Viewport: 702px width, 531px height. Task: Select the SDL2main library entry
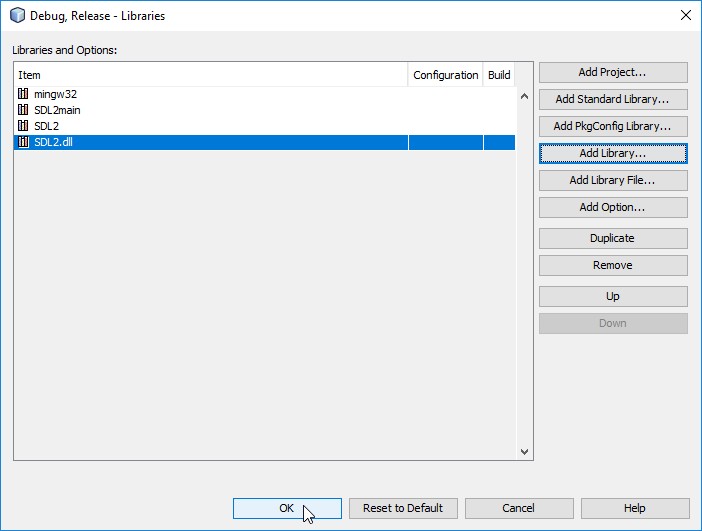coord(265,110)
